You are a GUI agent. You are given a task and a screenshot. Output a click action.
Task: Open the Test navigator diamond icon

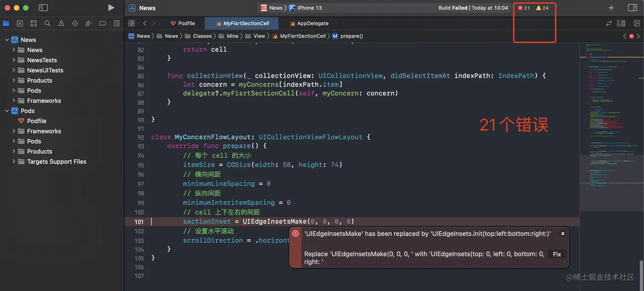pos(75,23)
